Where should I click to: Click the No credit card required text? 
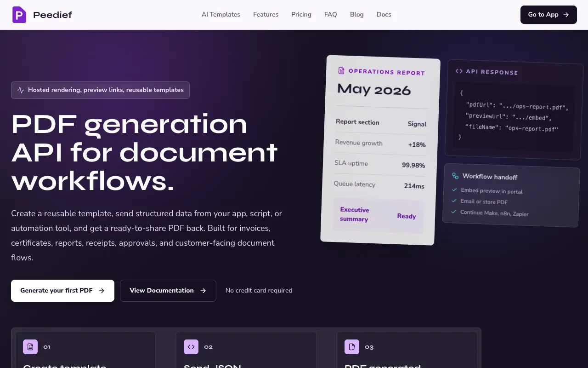click(x=259, y=291)
